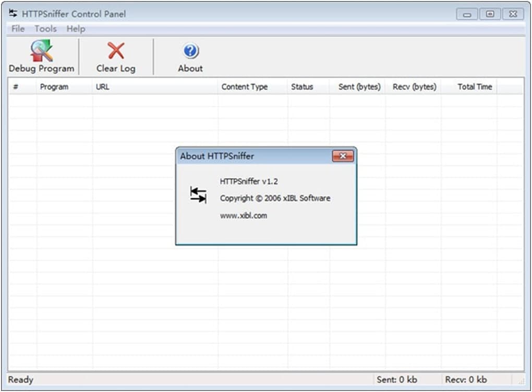Sort by the # column header
The height and width of the screenshot is (392, 532).
coord(22,87)
